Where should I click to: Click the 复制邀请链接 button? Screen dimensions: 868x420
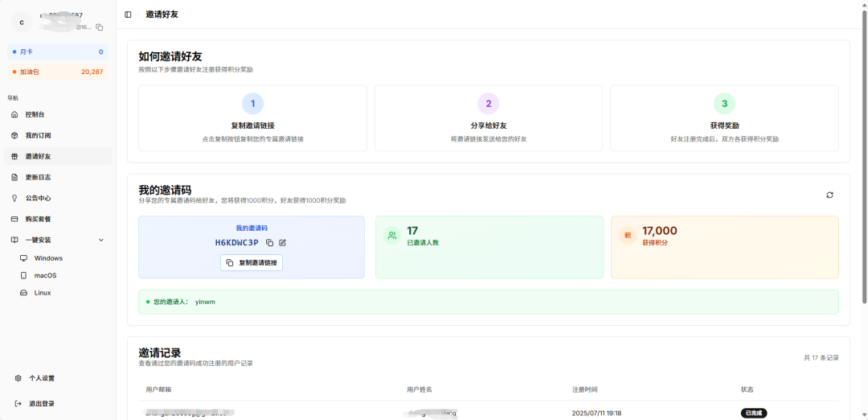point(252,263)
